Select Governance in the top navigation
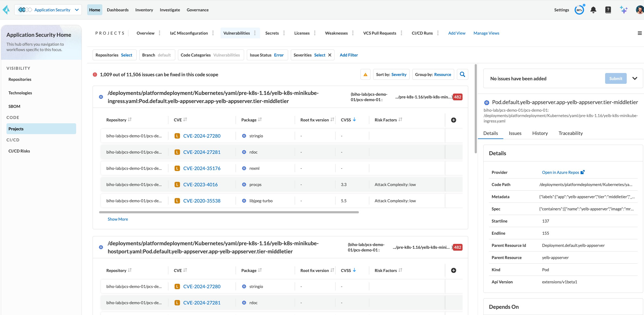Screen dimensions: 644x315 [x=198, y=10]
